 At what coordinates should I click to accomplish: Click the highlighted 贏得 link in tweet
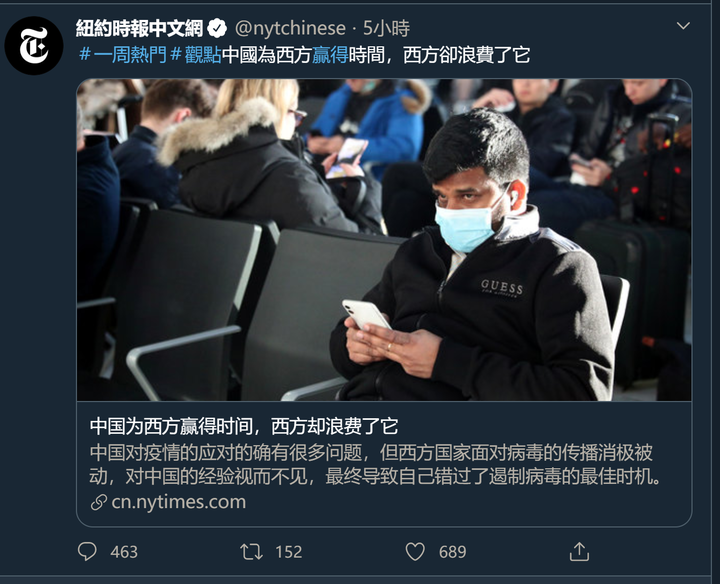pyautogui.click(x=330, y=55)
